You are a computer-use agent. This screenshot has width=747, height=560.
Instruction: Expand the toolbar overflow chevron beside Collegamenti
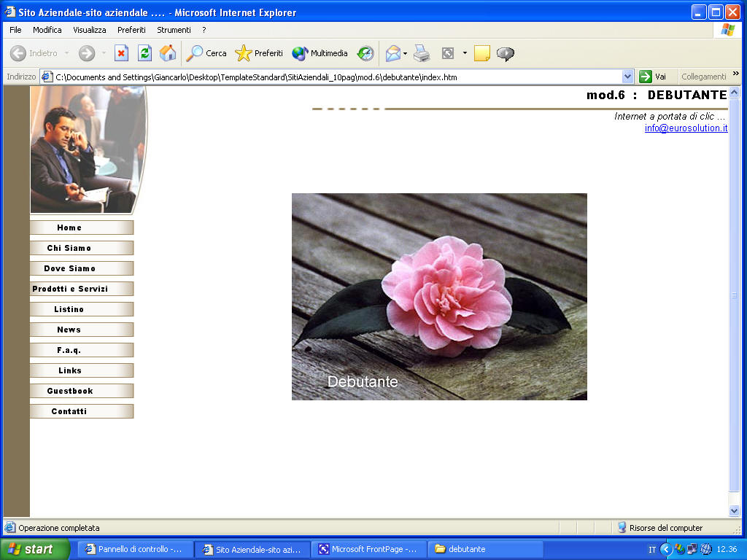tap(736, 74)
